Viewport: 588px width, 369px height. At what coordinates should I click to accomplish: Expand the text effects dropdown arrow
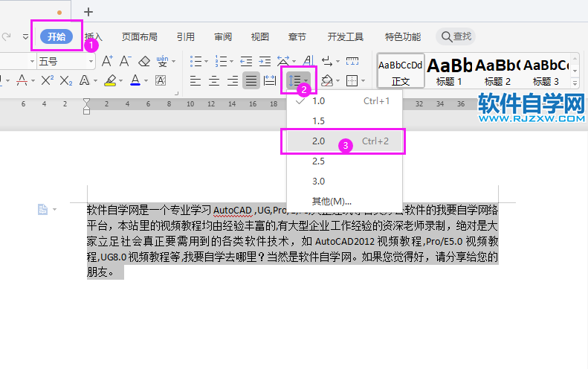[95, 80]
